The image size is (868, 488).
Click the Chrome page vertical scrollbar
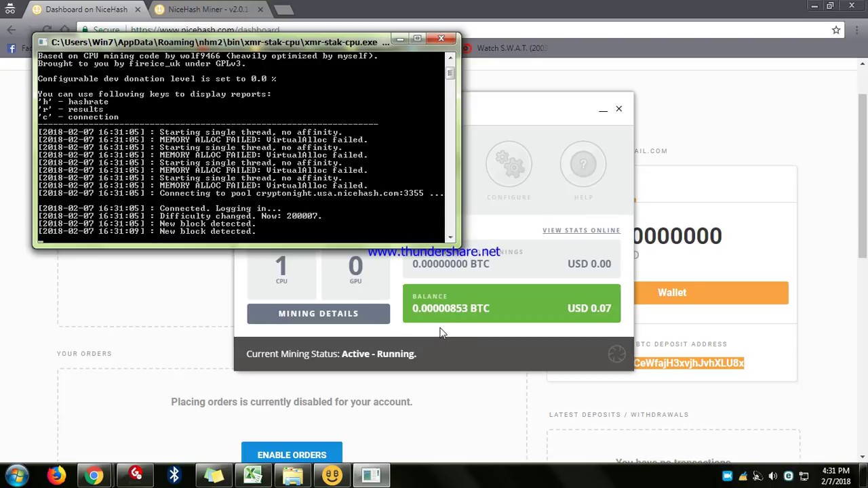[863, 176]
